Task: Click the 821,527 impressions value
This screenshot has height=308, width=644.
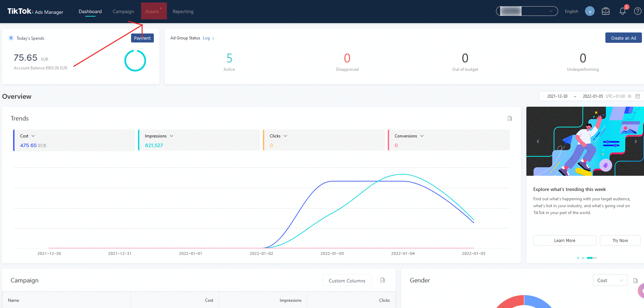Action: 154,145
